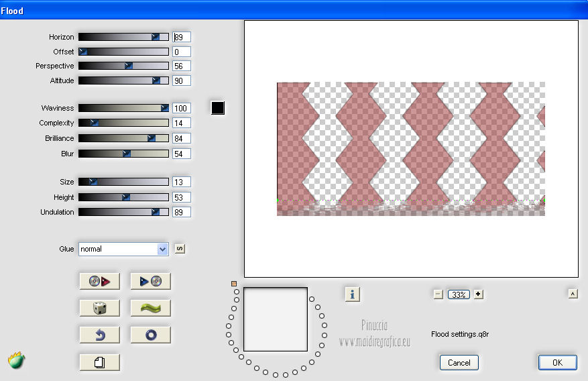Click the Flaming Pear logo icon
The image size is (588, 381).
point(16,360)
